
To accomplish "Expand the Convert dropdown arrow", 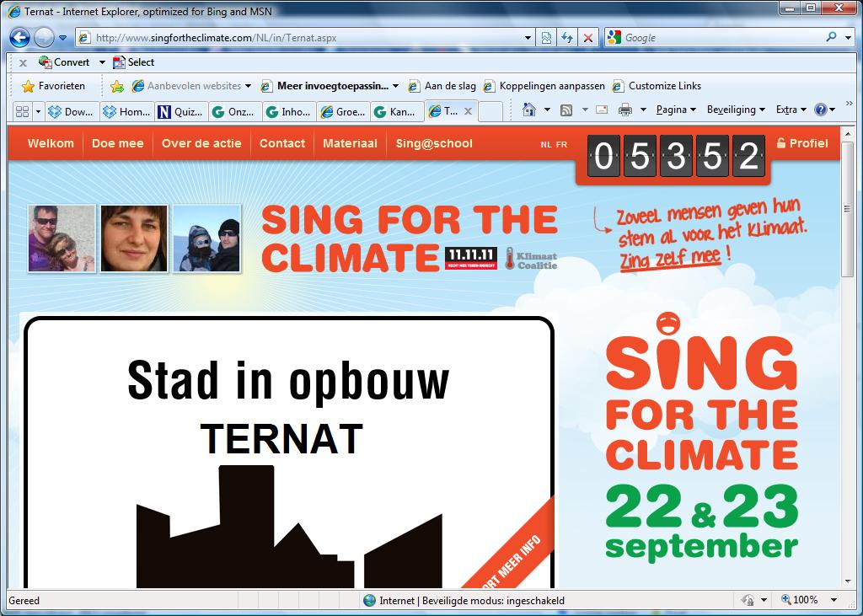I will (102, 62).
